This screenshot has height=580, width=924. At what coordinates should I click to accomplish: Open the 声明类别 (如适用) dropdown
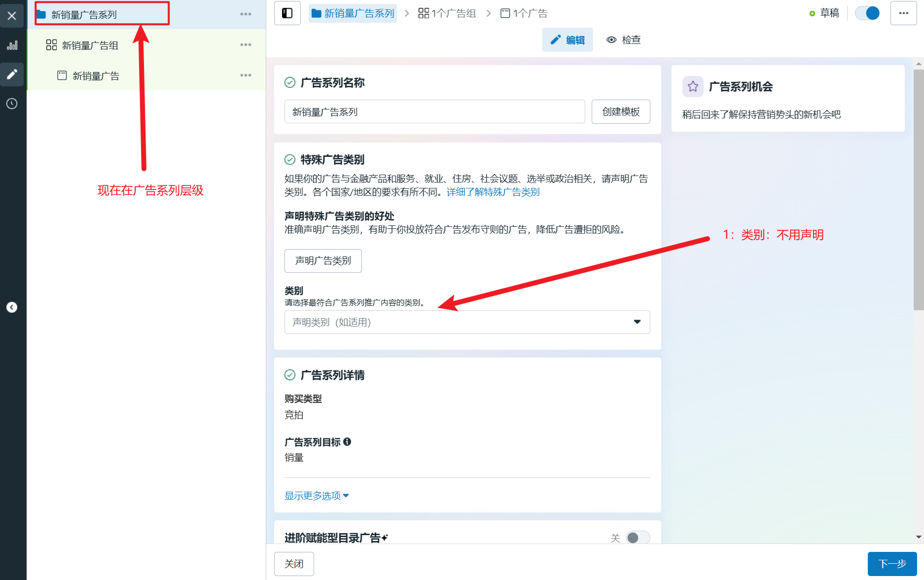[466, 322]
